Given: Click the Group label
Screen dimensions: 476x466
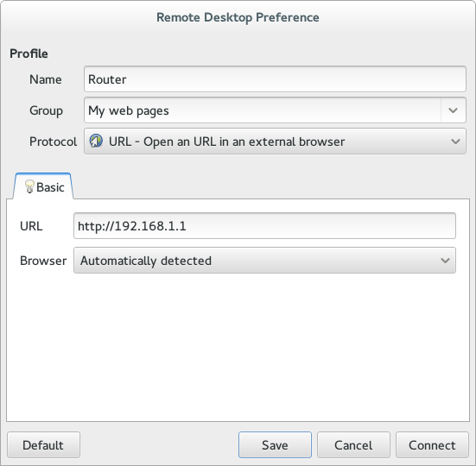Looking at the screenshot, I should (x=46, y=110).
